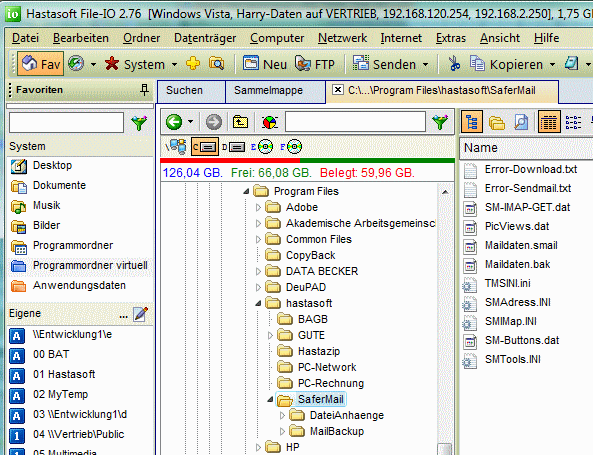
Task: Click the Senden button
Action: point(384,64)
